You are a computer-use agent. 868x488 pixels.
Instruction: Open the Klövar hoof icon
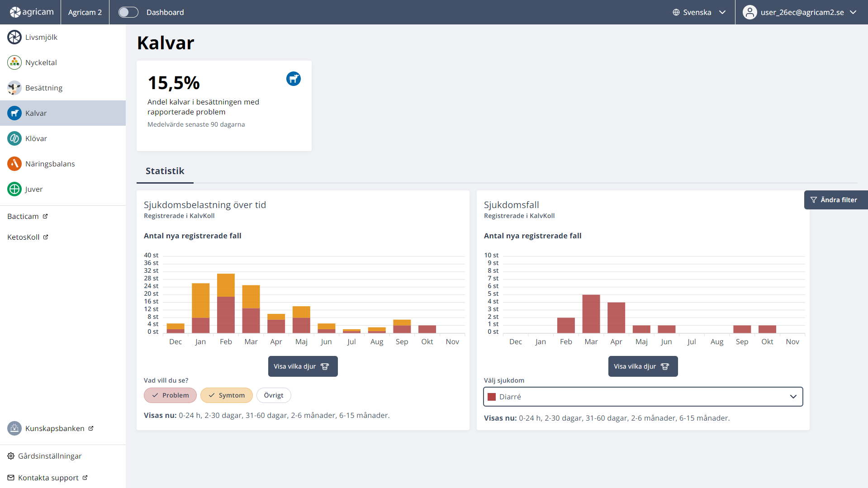point(14,138)
